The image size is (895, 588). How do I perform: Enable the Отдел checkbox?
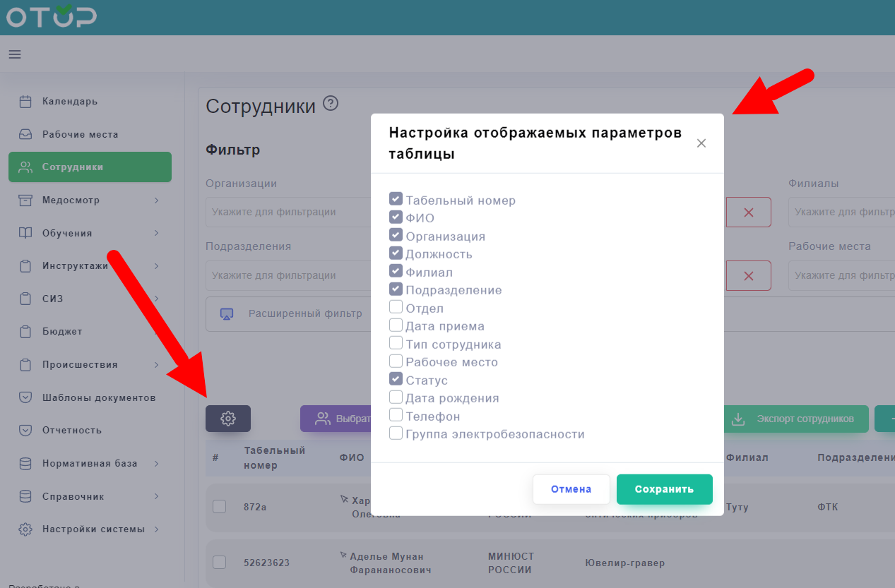[396, 308]
